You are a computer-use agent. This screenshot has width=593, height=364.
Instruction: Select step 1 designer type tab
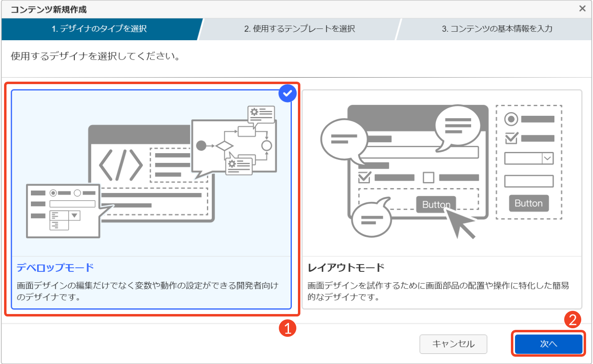click(x=99, y=29)
